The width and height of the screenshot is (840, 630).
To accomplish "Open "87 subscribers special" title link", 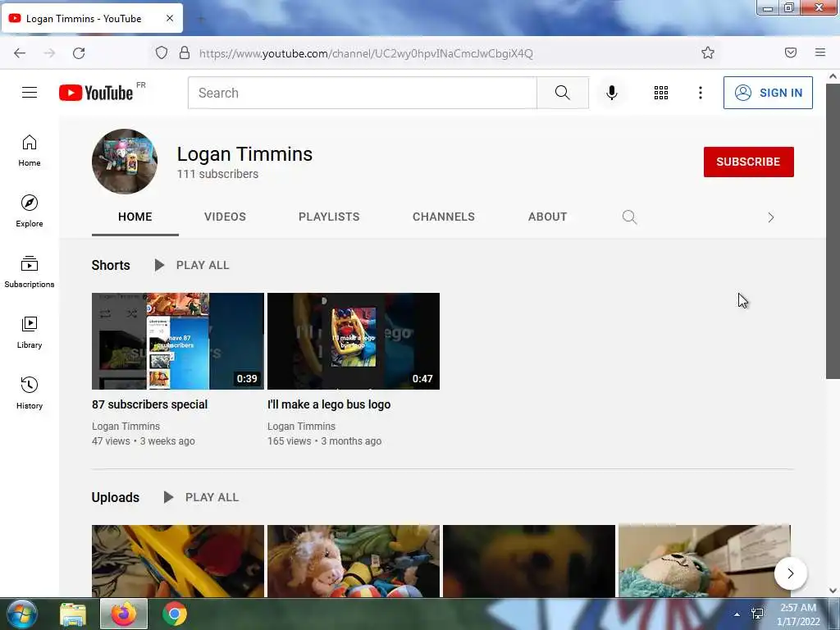I will point(149,404).
